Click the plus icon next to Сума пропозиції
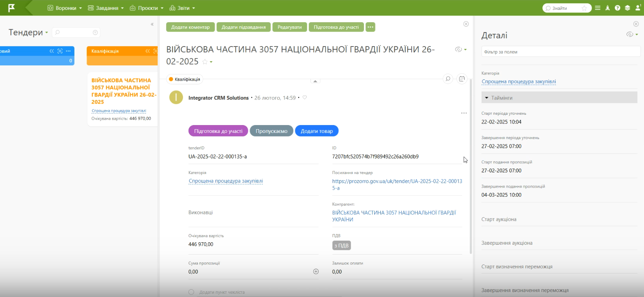The image size is (644, 297). tap(316, 271)
